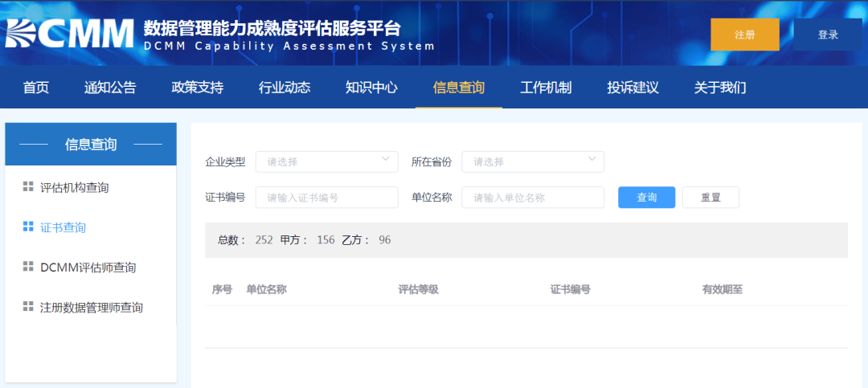Focus the 证书编号 input field
The height and width of the screenshot is (388, 868).
coord(326,198)
